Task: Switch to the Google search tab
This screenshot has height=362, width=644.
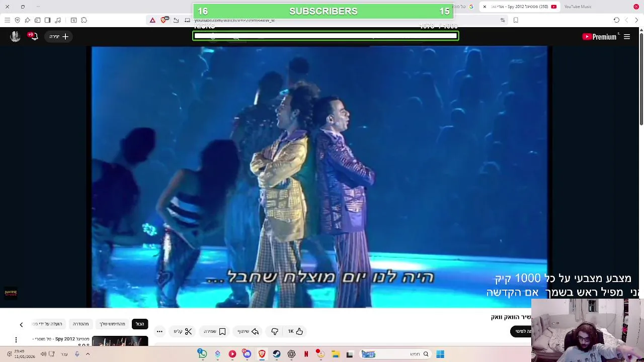Action: [x=463, y=7]
